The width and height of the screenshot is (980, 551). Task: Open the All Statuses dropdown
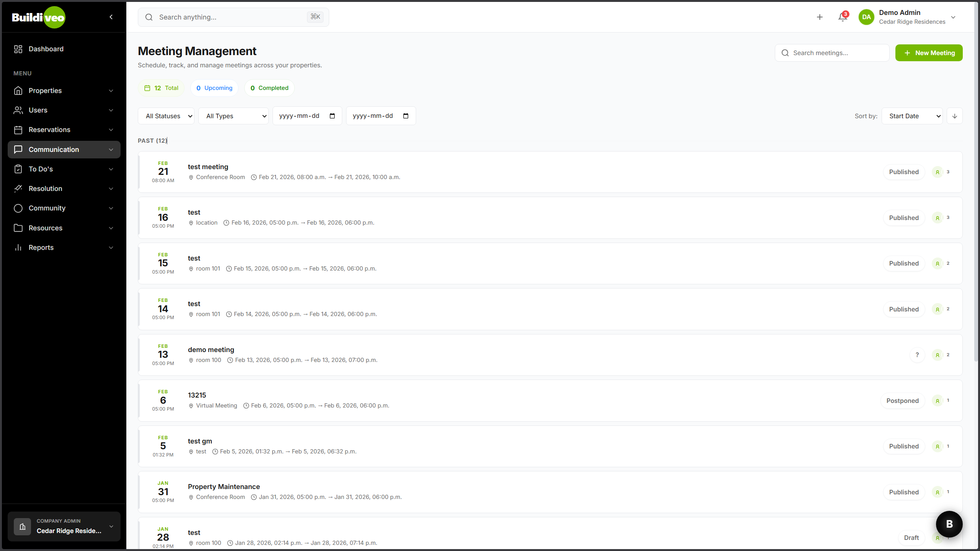pyautogui.click(x=166, y=116)
